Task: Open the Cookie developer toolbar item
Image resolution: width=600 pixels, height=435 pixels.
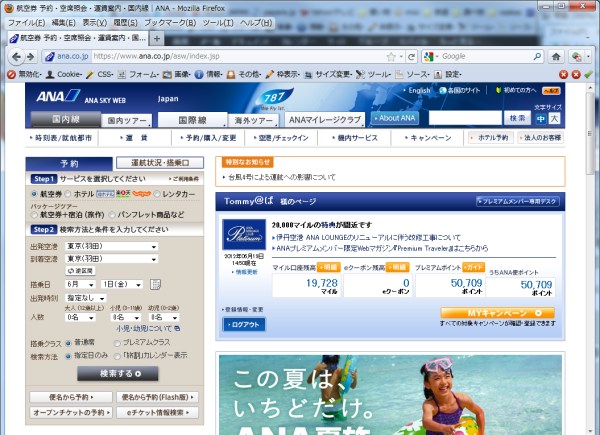Action: coord(64,74)
